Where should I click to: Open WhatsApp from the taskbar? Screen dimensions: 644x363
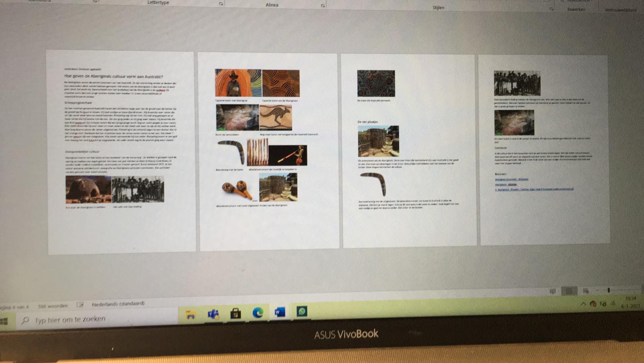click(x=302, y=311)
